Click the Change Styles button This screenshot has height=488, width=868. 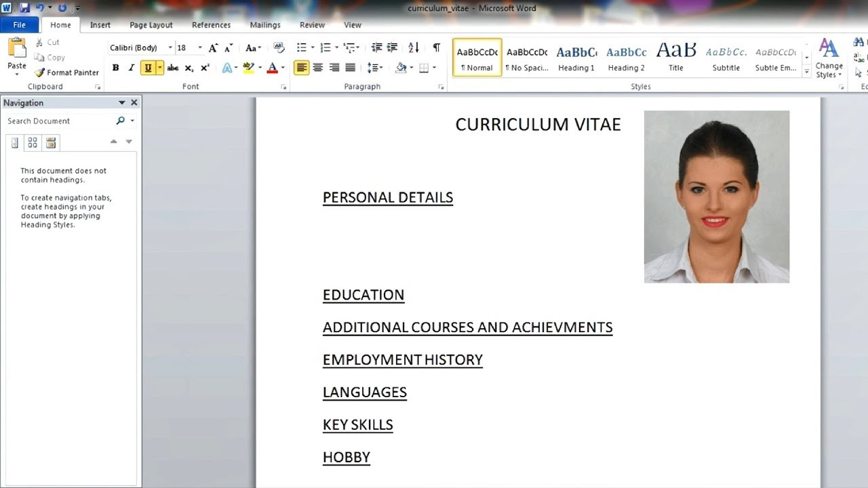pyautogui.click(x=829, y=58)
